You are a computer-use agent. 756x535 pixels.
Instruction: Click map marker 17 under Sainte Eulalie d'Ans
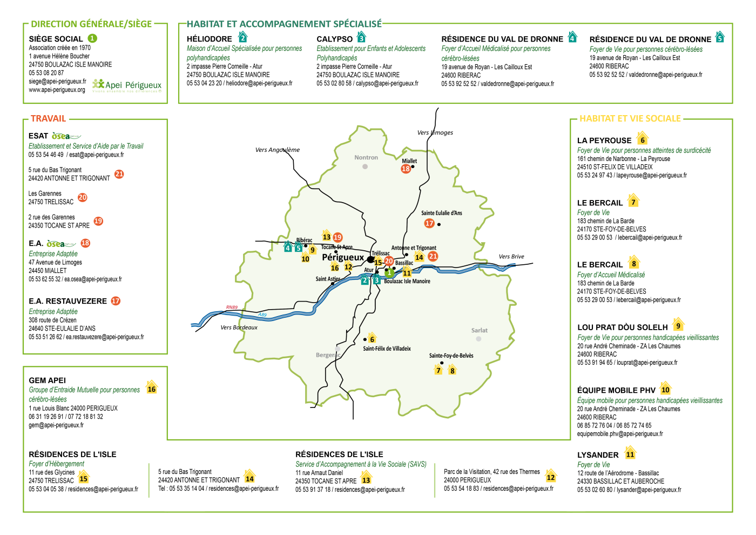(429, 223)
